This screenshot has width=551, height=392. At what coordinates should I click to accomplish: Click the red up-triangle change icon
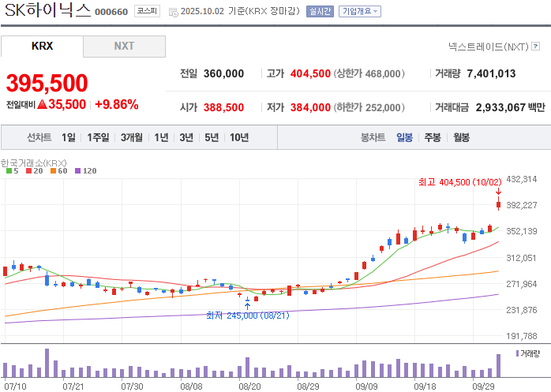[42, 104]
